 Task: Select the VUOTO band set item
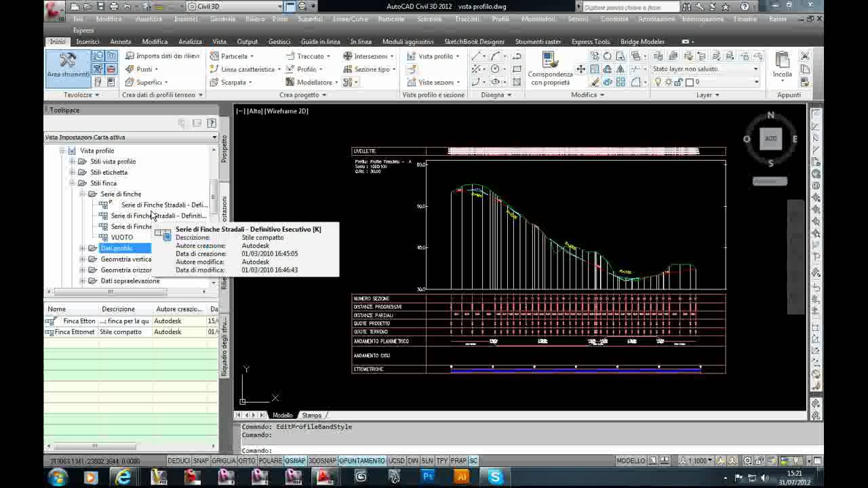pyautogui.click(x=122, y=237)
